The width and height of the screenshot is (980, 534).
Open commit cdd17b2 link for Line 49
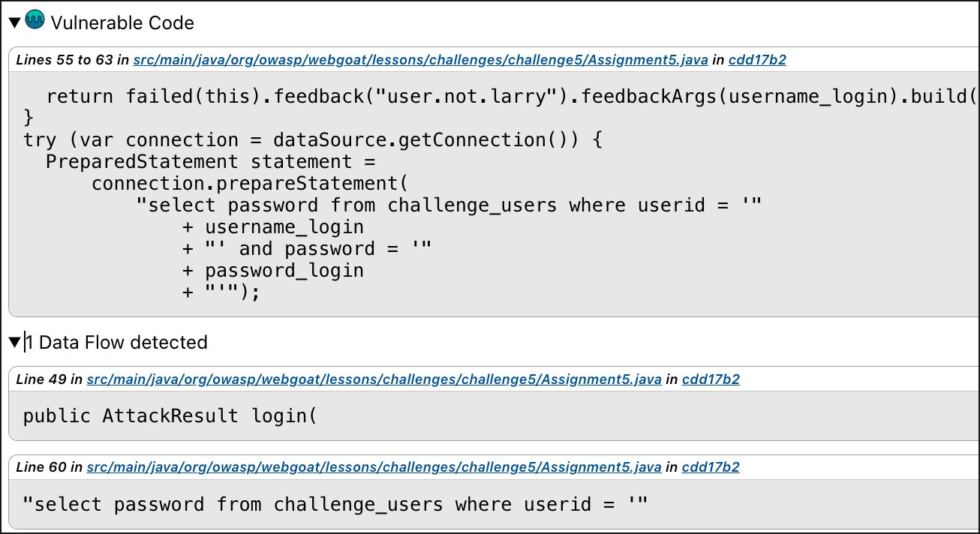[x=711, y=379]
